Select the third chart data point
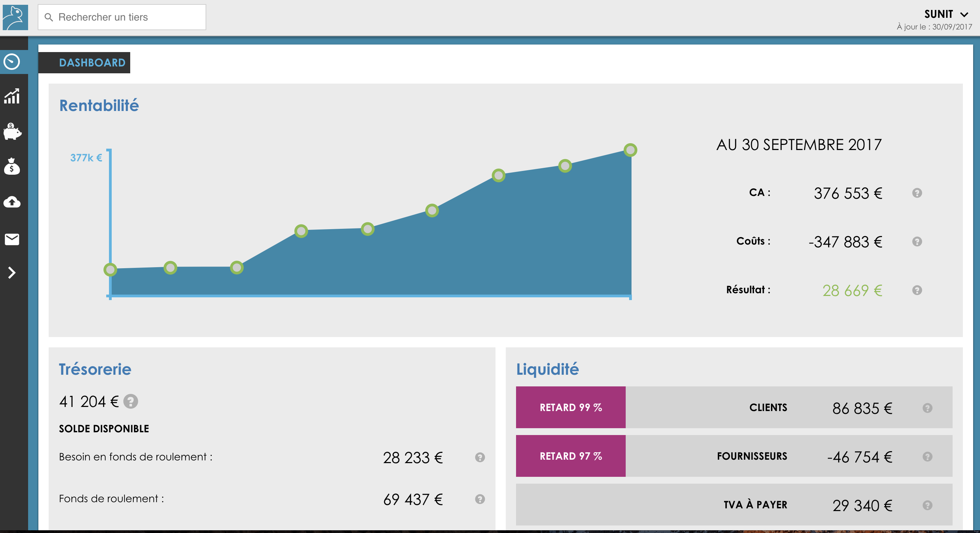 pyautogui.click(x=237, y=268)
